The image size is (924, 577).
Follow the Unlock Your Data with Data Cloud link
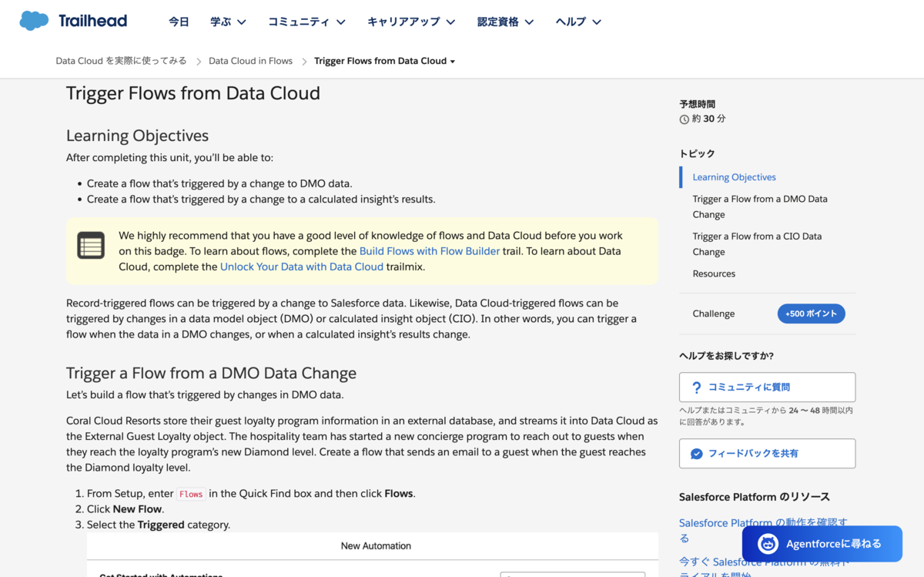point(302,267)
